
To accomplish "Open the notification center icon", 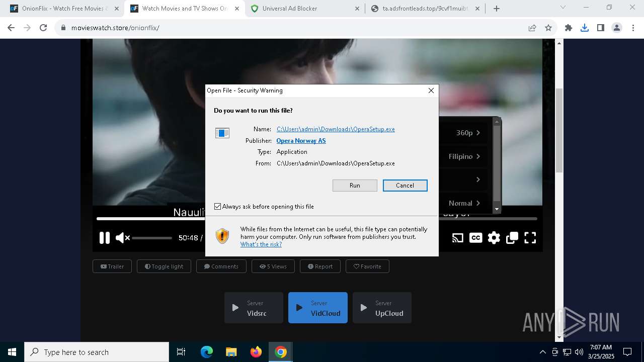I will [627, 352].
